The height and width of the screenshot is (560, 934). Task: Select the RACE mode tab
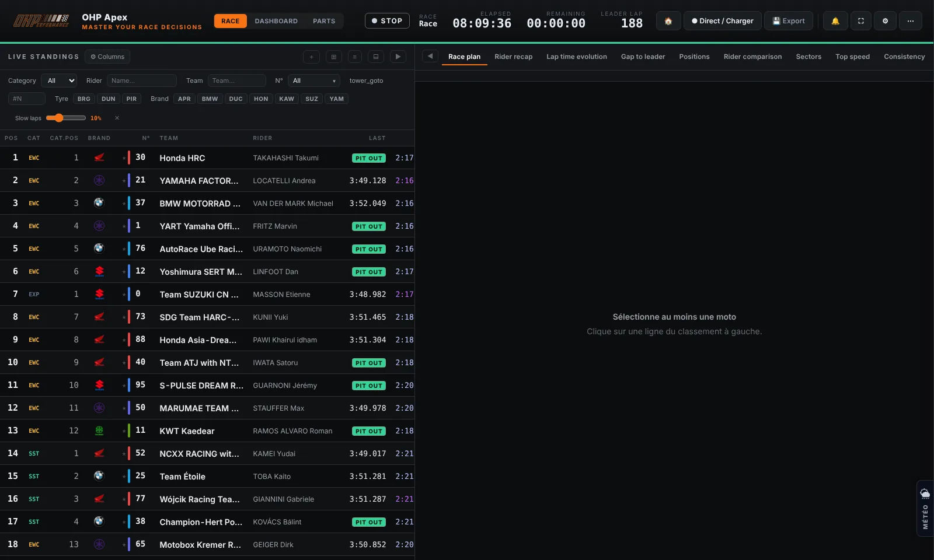click(231, 21)
